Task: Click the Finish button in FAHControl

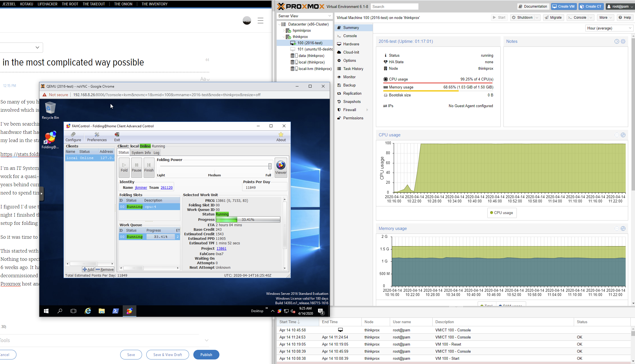Action: pyautogui.click(x=149, y=168)
